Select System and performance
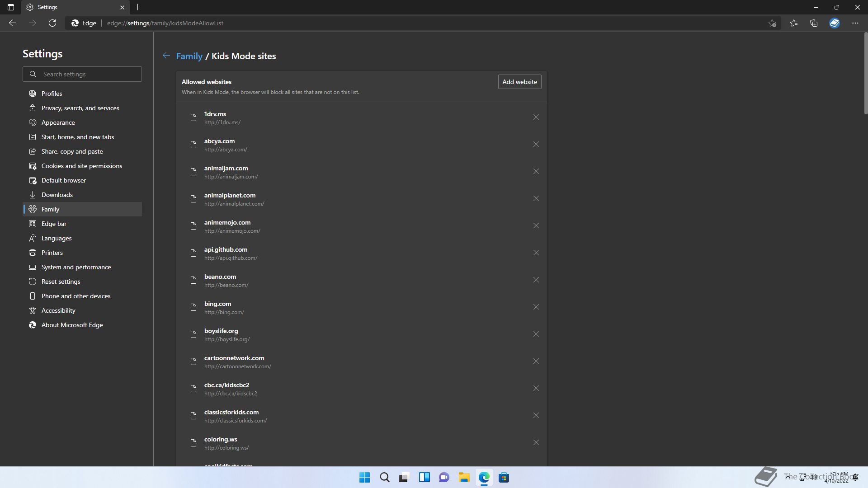Viewport: 868px width, 488px height. coord(82,267)
